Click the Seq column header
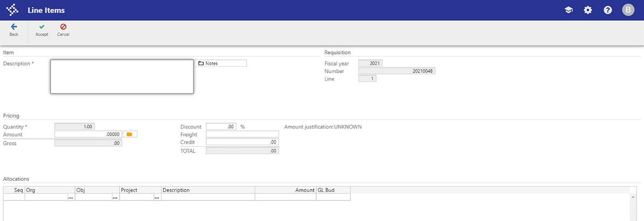The image size is (644, 221). pos(14,190)
